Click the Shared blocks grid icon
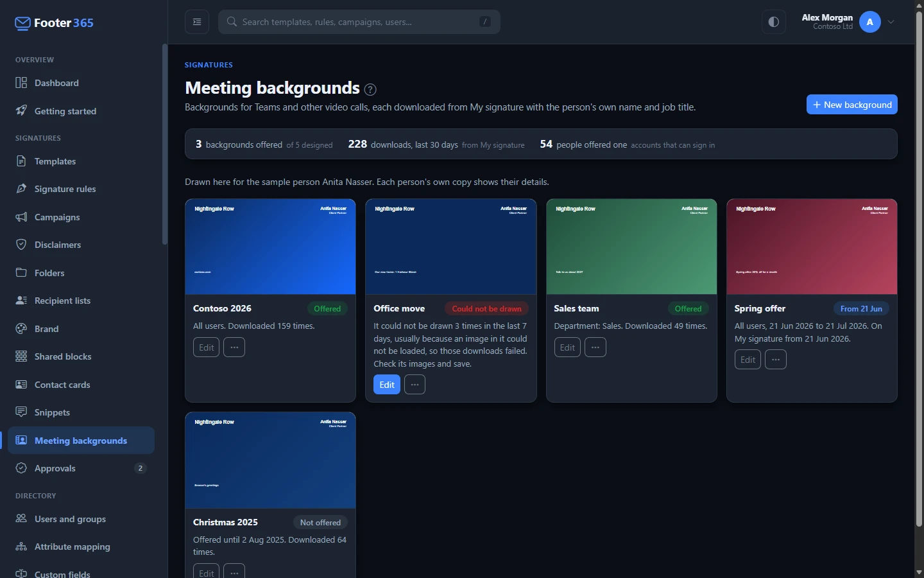Screen dimensions: 924x578 21,356
